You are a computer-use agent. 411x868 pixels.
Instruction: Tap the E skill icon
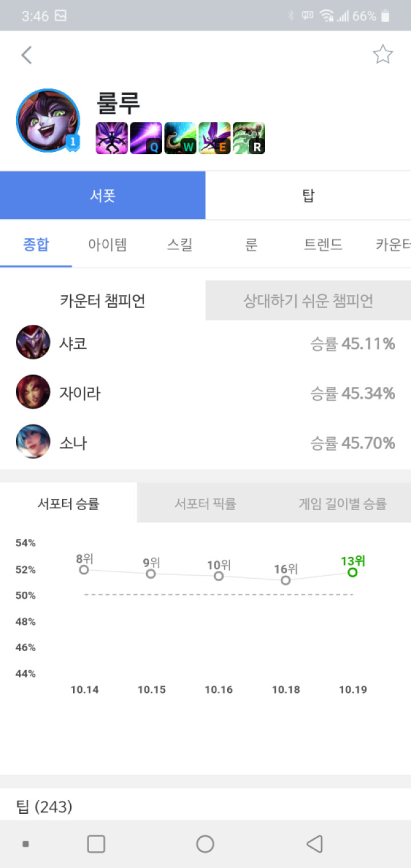[x=215, y=139]
